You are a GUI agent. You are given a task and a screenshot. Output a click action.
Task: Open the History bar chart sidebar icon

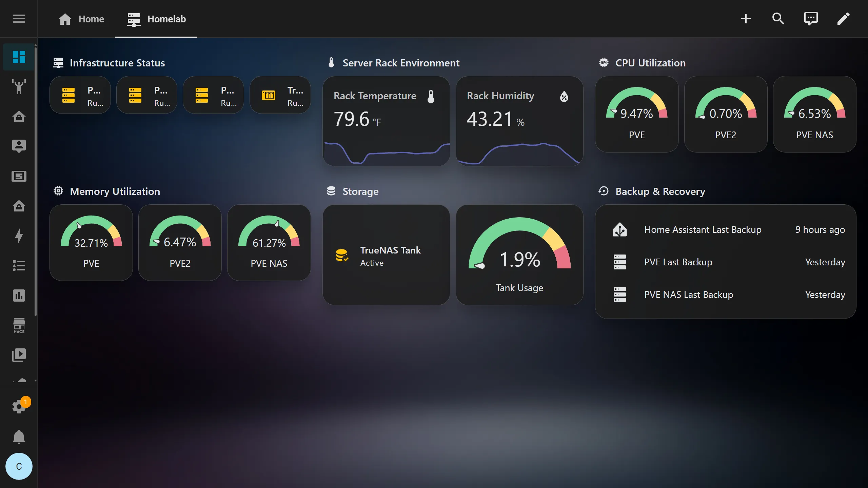[x=19, y=296]
